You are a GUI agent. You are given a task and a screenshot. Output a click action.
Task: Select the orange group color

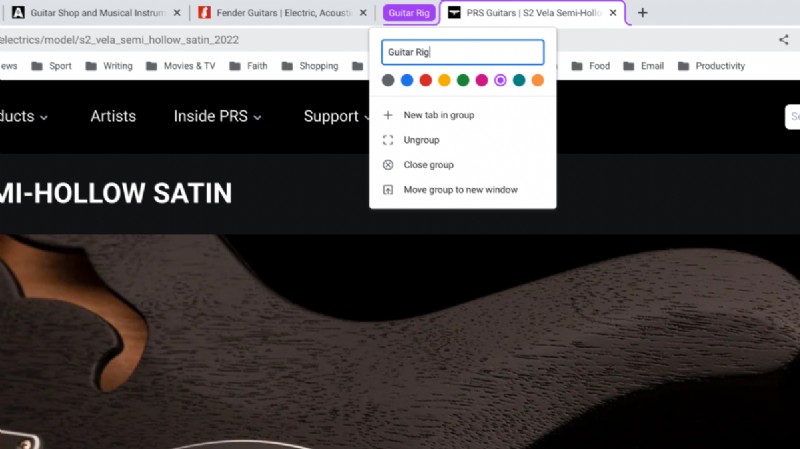[x=538, y=80]
